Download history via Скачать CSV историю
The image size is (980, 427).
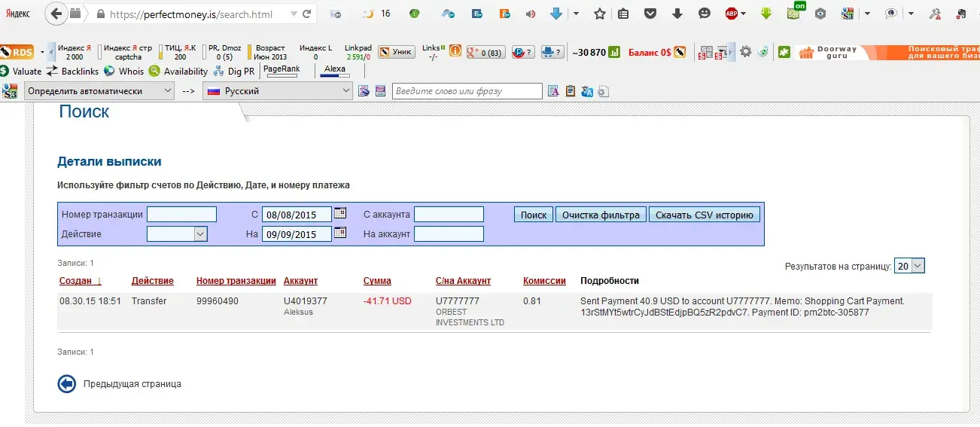pos(704,215)
